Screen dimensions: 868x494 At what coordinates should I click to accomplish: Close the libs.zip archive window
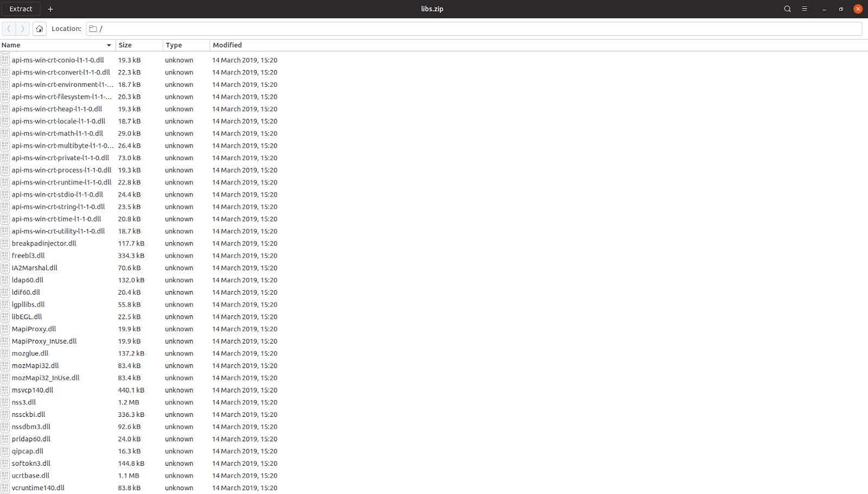click(858, 9)
